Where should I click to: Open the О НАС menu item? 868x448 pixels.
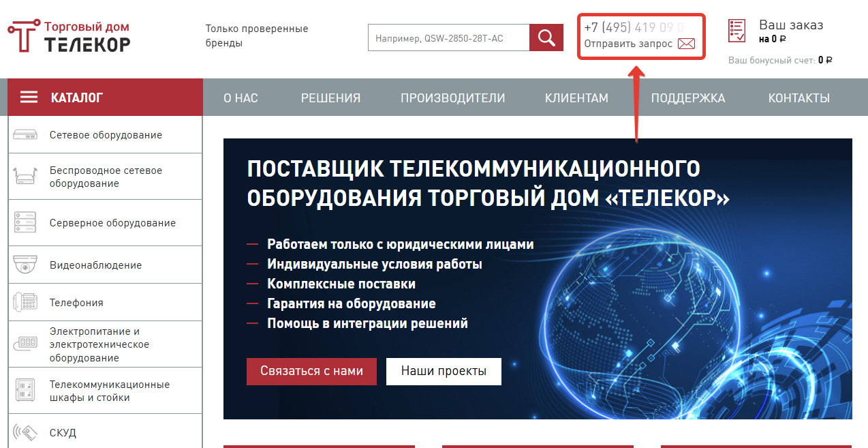pyautogui.click(x=241, y=98)
